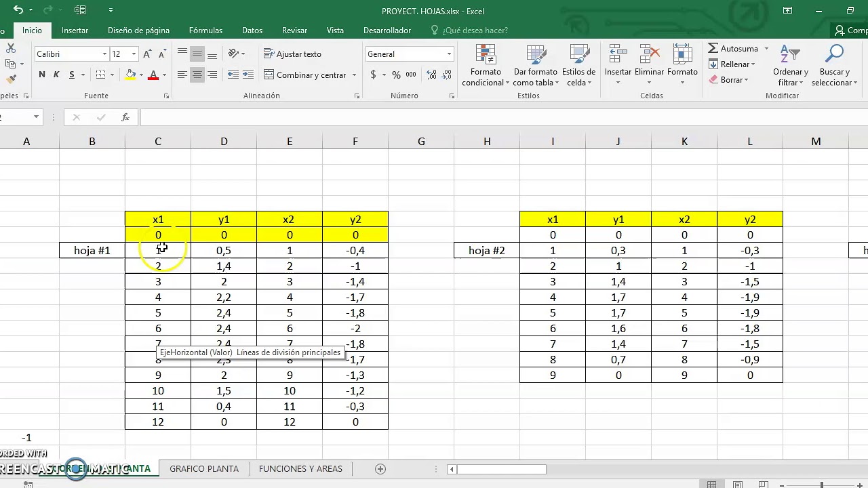The image size is (868, 488).
Task: Click Ajustar texto button
Action: 293,54
